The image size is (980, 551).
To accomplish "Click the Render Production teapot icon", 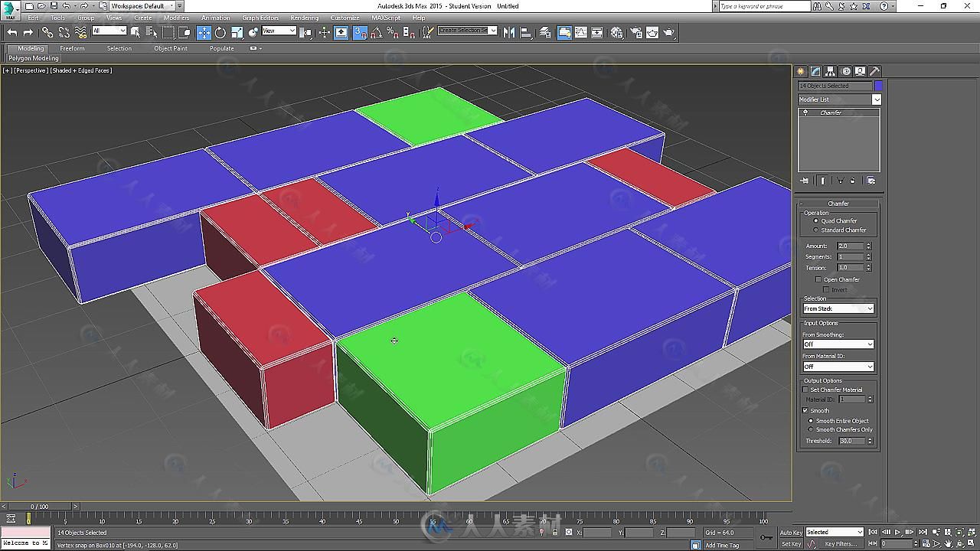I will pos(669,32).
